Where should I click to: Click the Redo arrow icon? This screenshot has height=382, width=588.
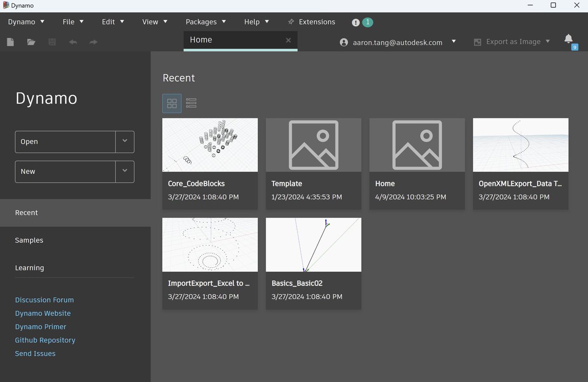click(x=94, y=42)
